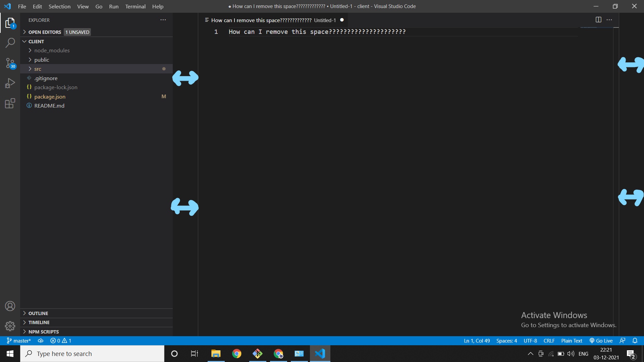This screenshot has height=362, width=644.
Task: Click the CRLF line ending indicator
Action: coord(549,340)
